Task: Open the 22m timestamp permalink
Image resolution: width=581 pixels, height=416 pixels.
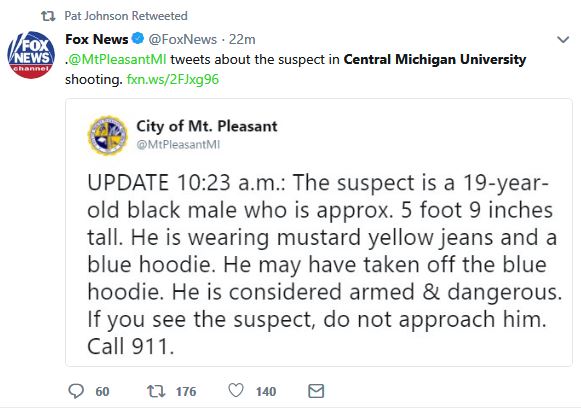Action: (242, 39)
